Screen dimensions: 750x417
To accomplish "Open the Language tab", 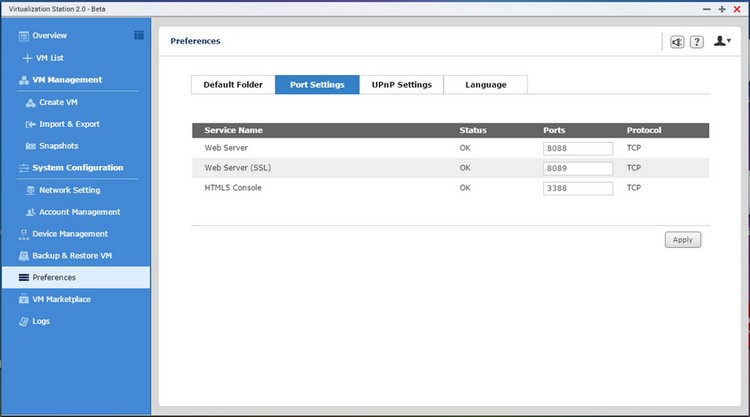I will coord(485,85).
